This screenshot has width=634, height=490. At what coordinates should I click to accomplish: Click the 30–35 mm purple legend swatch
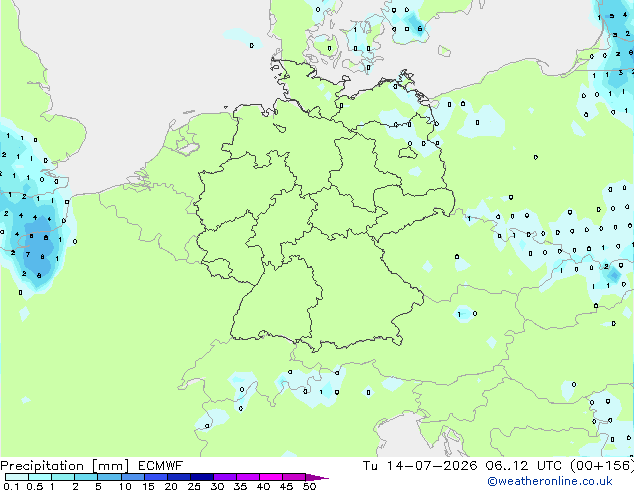click(224, 477)
